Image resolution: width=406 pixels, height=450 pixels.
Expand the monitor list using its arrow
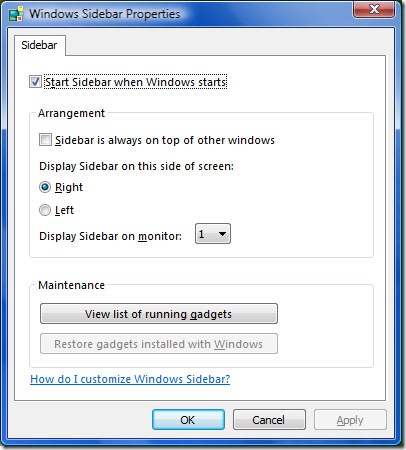pos(222,234)
